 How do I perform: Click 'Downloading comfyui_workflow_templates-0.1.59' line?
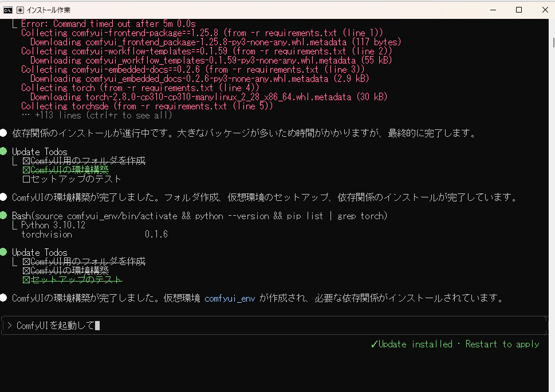211,61
